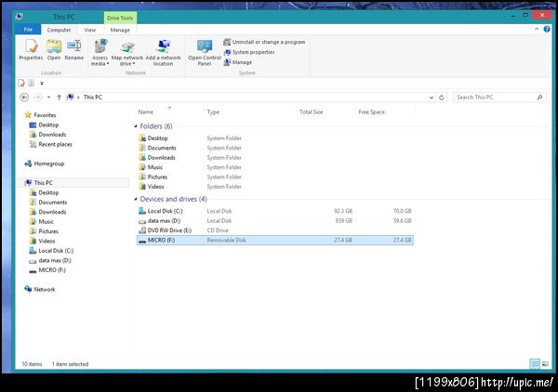Open drive Properties in ribbon

tap(31, 50)
